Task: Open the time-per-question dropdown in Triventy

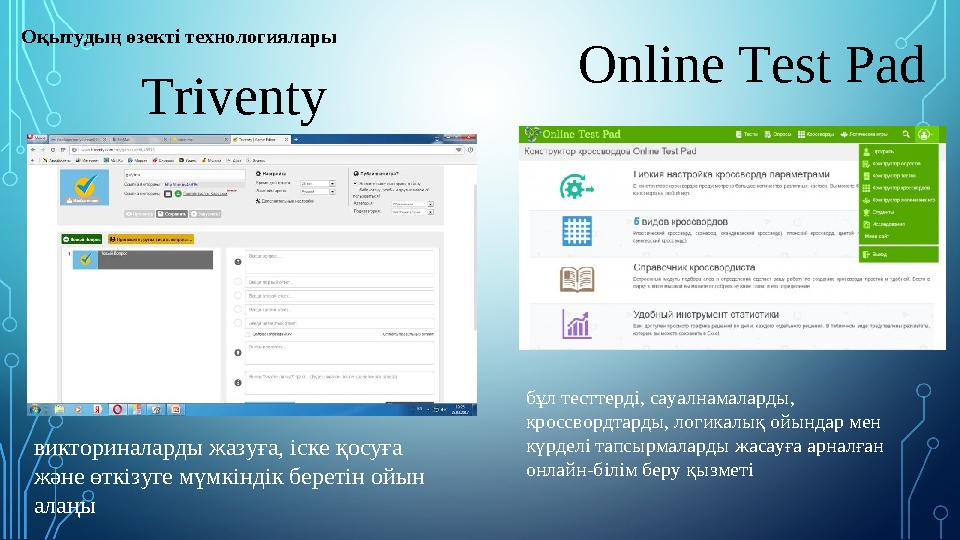Action: click(x=317, y=183)
